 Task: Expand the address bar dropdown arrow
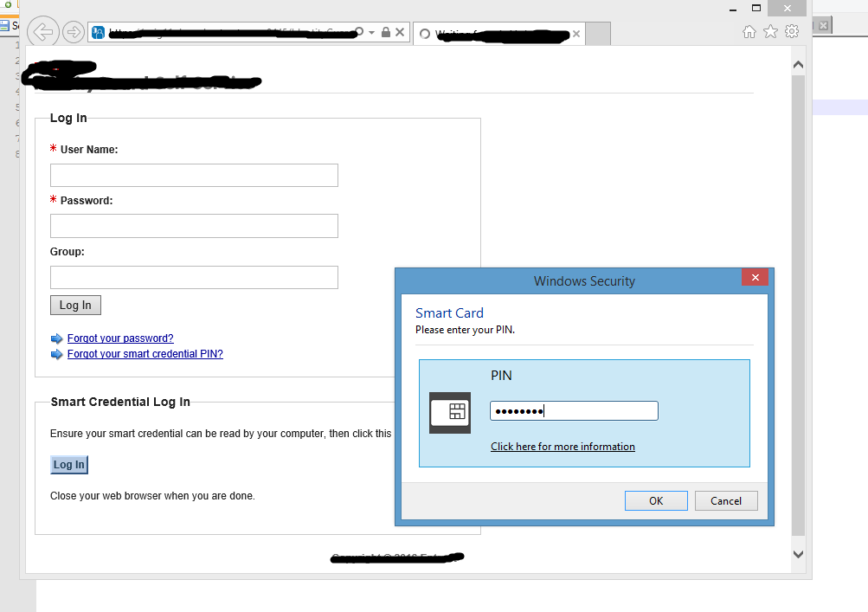click(x=372, y=32)
